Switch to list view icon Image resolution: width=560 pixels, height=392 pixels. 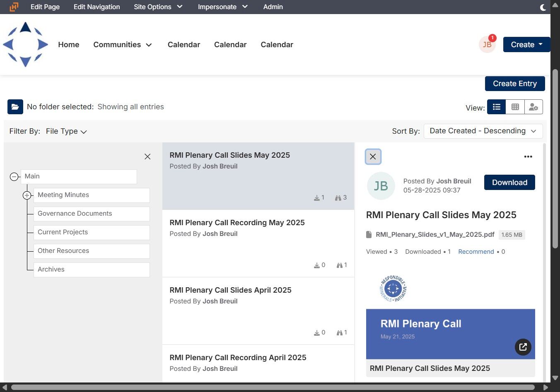497,107
